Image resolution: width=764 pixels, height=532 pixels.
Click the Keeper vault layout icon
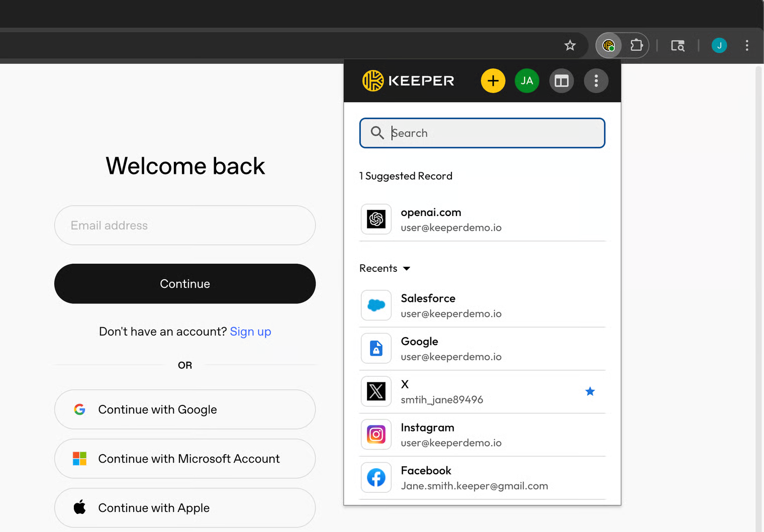(561, 81)
